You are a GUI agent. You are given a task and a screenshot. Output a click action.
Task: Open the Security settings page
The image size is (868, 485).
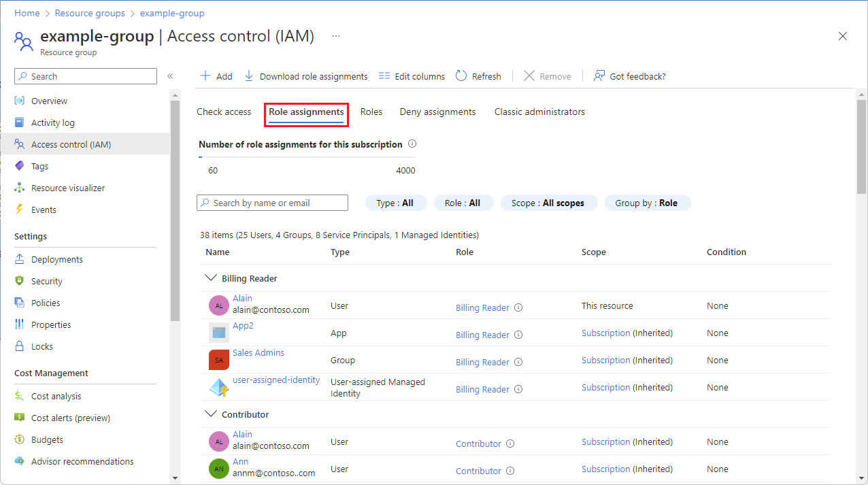(x=46, y=280)
